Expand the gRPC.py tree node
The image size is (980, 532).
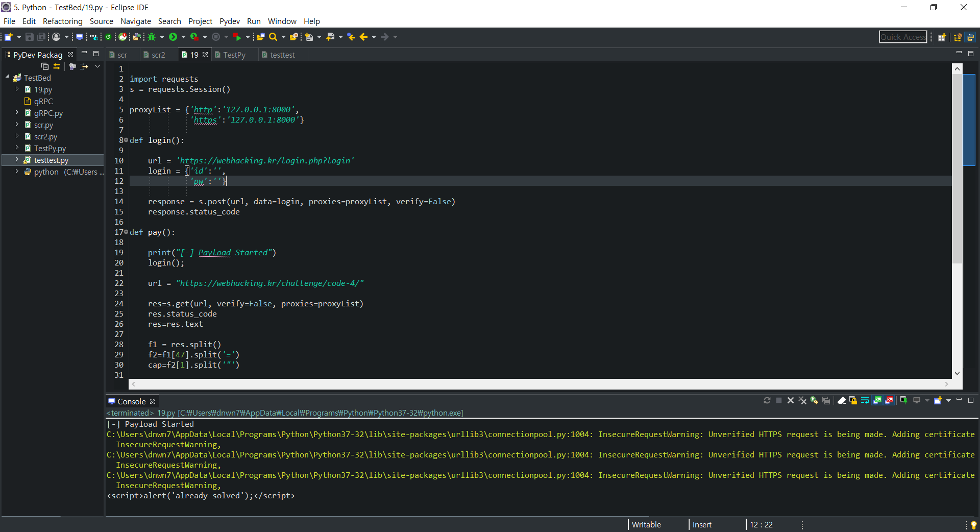[17, 113]
